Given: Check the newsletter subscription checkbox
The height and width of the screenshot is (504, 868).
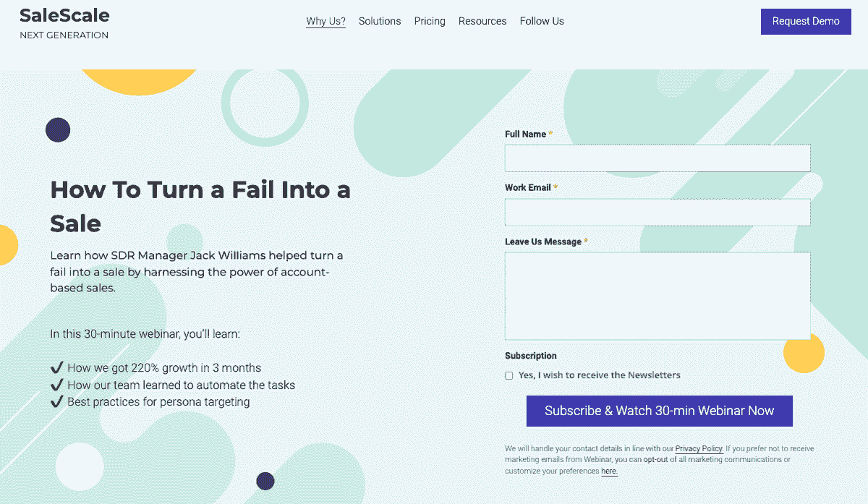Looking at the screenshot, I should 509,375.
